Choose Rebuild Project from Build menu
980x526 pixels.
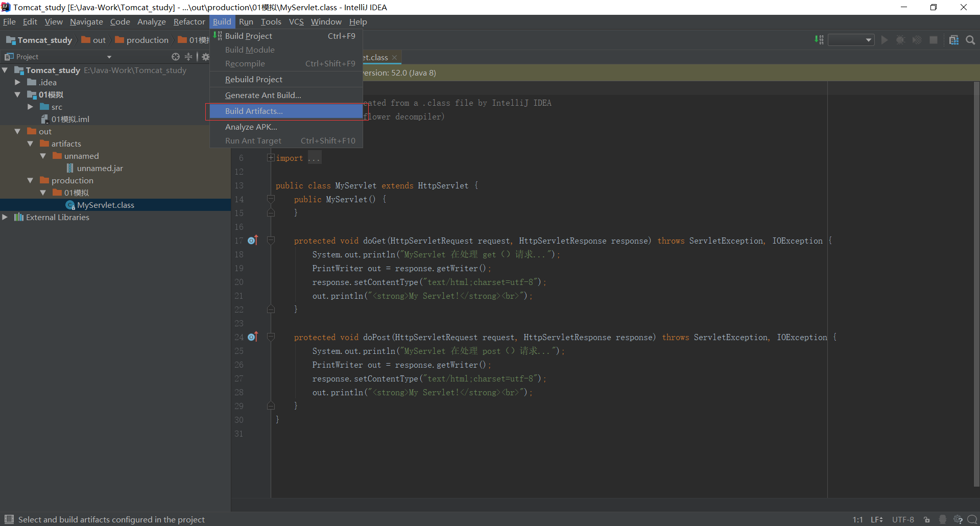[x=253, y=79]
